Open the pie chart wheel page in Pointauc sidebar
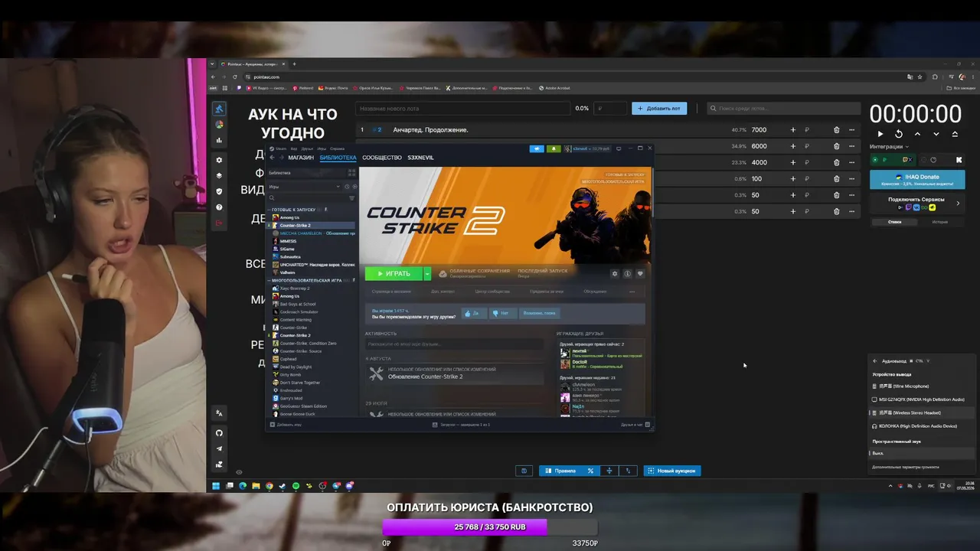 coord(219,124)
